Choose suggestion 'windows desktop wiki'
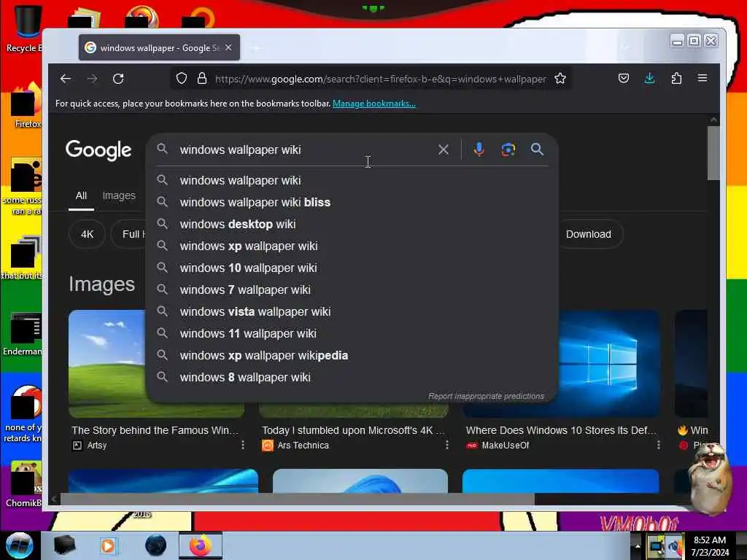Screen dimensions: 747x560 click(x=352, y=225)
